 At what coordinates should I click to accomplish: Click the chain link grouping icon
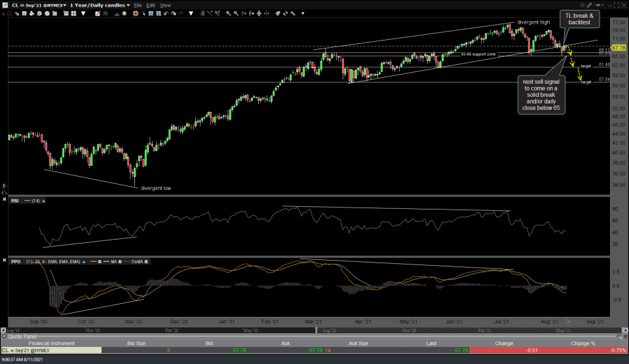(589, 5)
